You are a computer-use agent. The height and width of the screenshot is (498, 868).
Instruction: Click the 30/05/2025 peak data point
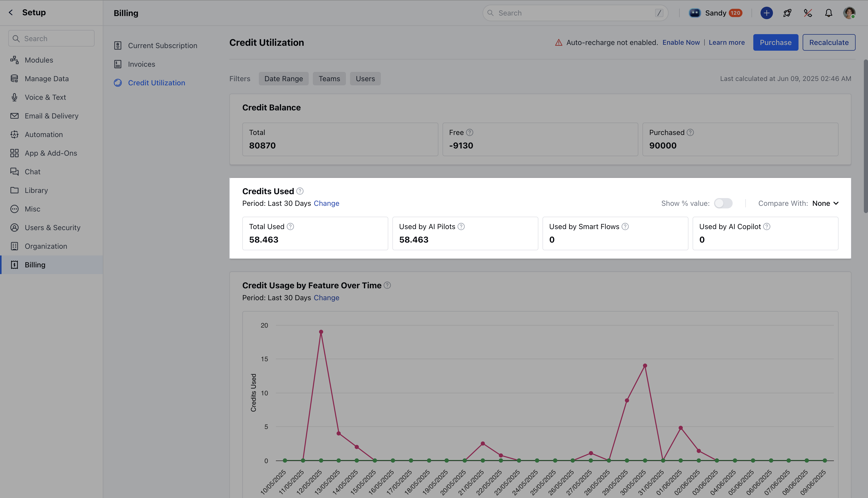tap(645, 366)
